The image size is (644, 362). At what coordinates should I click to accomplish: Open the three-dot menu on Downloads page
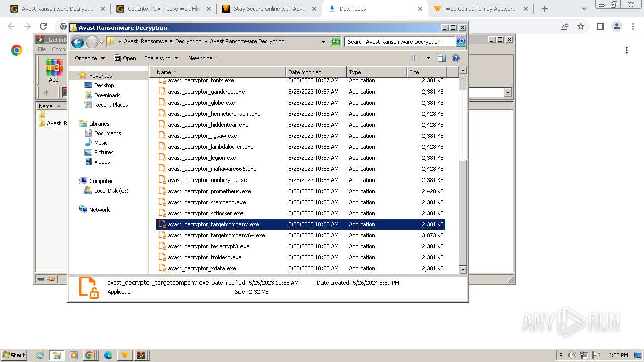pos(627,50)
